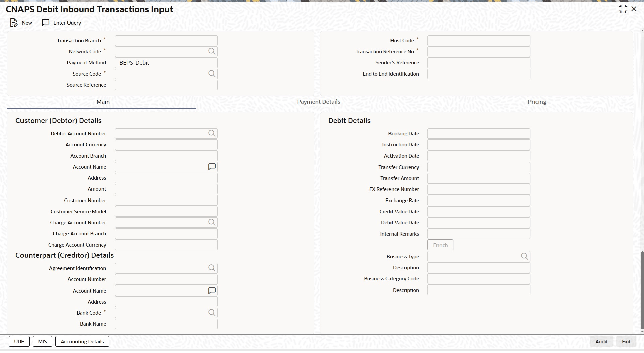Focus the Customer Number field

(166, 201)
